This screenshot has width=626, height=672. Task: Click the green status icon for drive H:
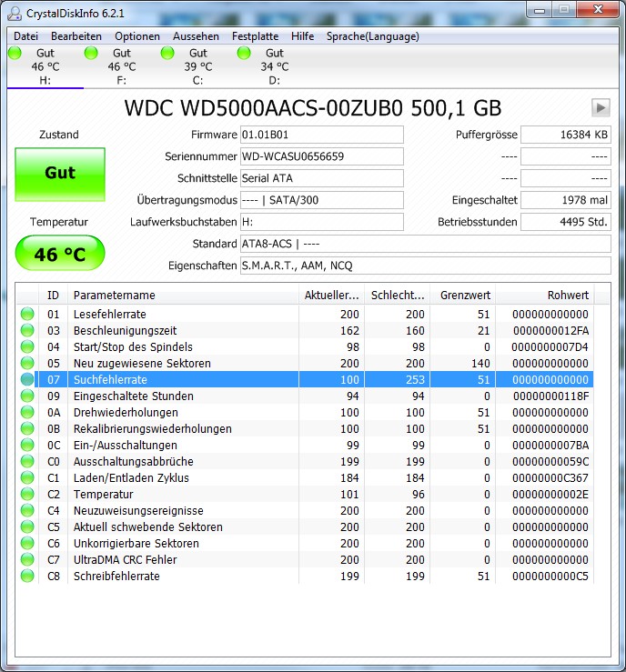(x=15, y=53)
